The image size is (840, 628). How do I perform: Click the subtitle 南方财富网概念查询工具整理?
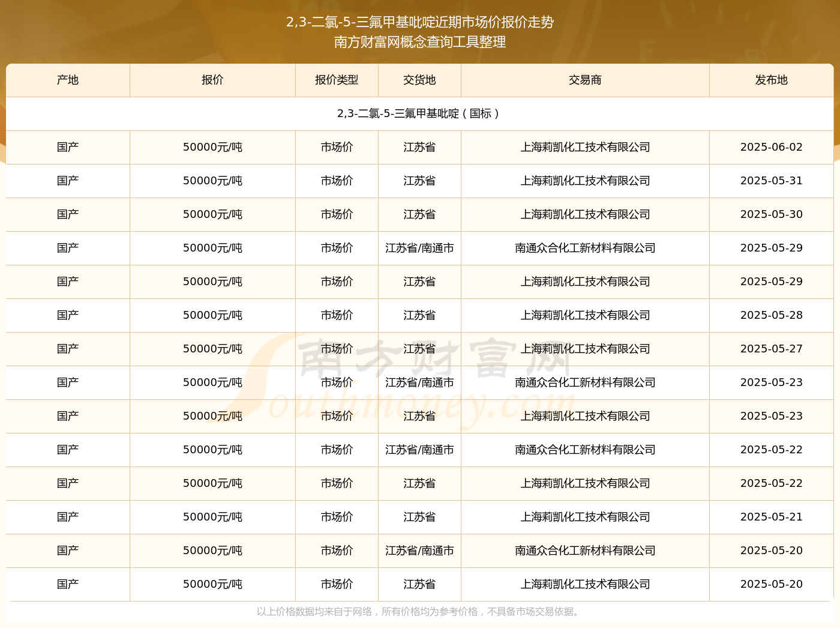tap(420, 42)
